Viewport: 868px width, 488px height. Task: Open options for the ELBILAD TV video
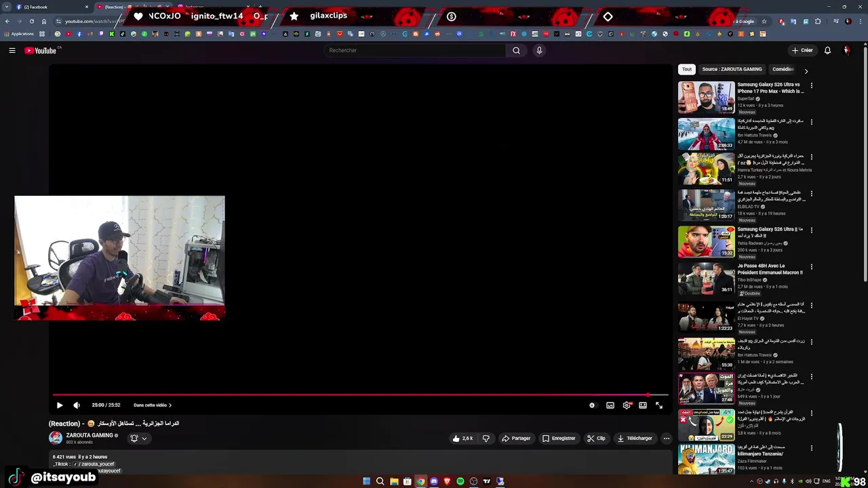811,194
